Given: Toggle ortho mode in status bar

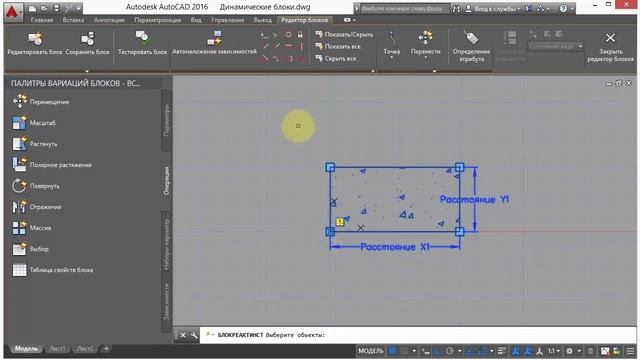Looking at the screenshot, I should point(438,351).
